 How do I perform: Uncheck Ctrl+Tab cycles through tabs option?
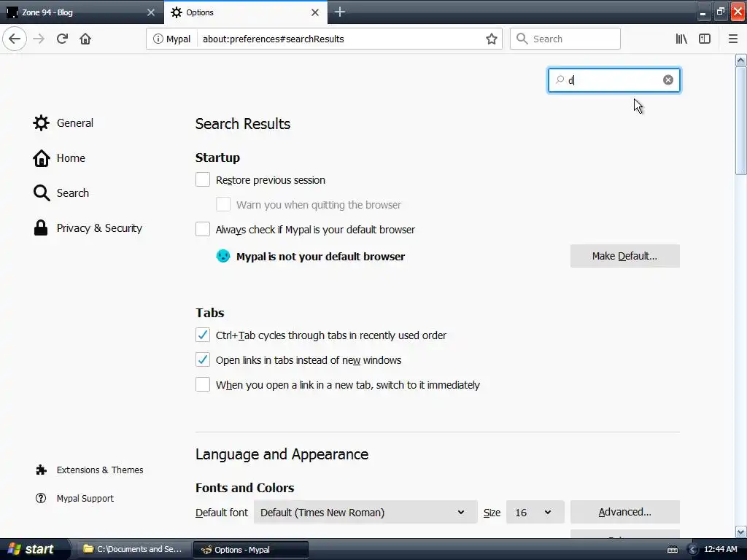pos(203,335)
